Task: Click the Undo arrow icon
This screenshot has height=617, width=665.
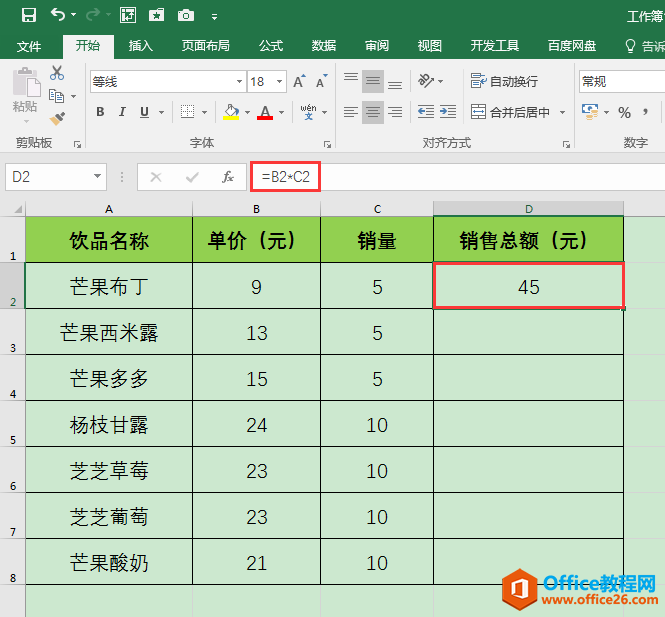Action: tap(58, 15)
